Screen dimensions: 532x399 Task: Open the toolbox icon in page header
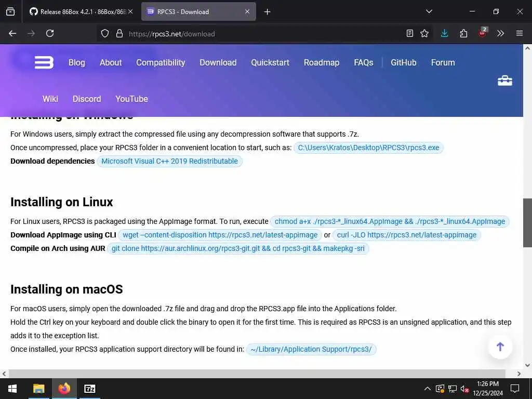tap(504, 81)
